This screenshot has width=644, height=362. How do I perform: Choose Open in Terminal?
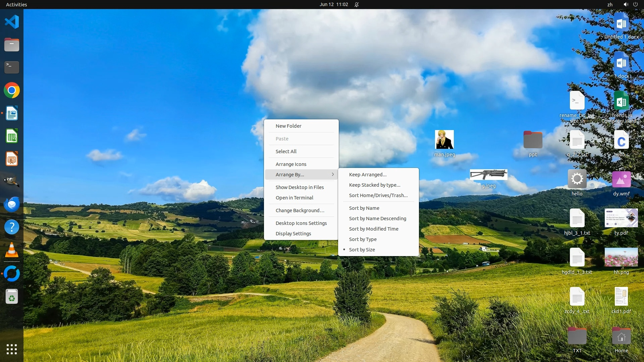(x=294, y=198)
